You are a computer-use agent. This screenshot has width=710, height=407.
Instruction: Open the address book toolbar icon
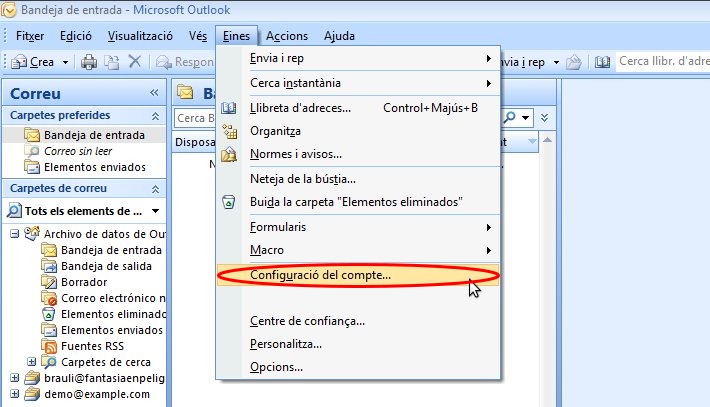tap(602, 62)
